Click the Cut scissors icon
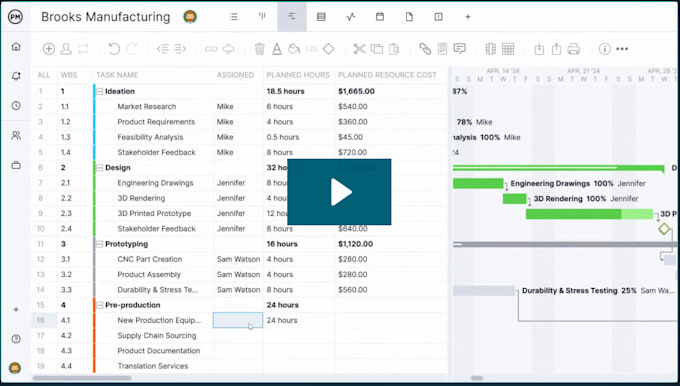This screenshot has height=386, width=680. point(359,49)
